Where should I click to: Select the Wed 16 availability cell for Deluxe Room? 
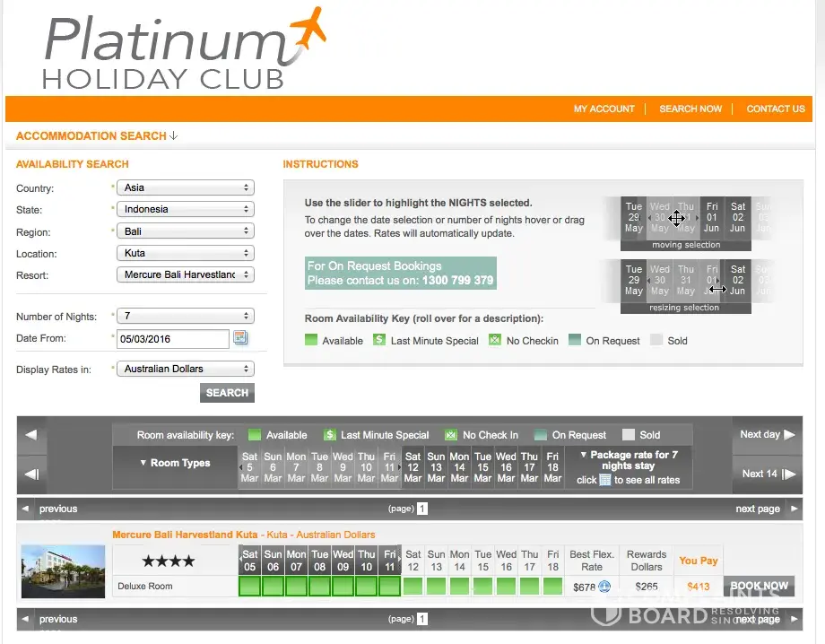[x=507, y=587]
